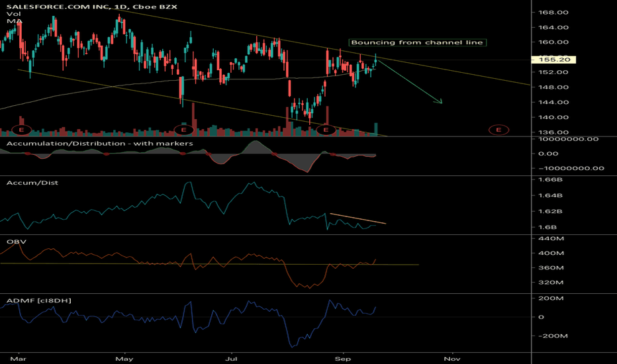Click the Jul date label

click(x=232, y=359)
